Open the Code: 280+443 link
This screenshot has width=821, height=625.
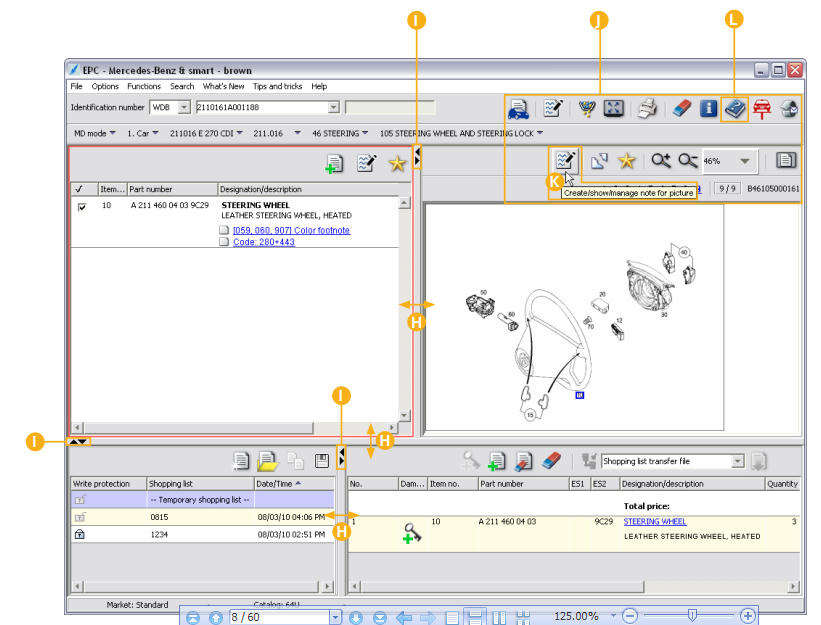[x=264, y=242]
